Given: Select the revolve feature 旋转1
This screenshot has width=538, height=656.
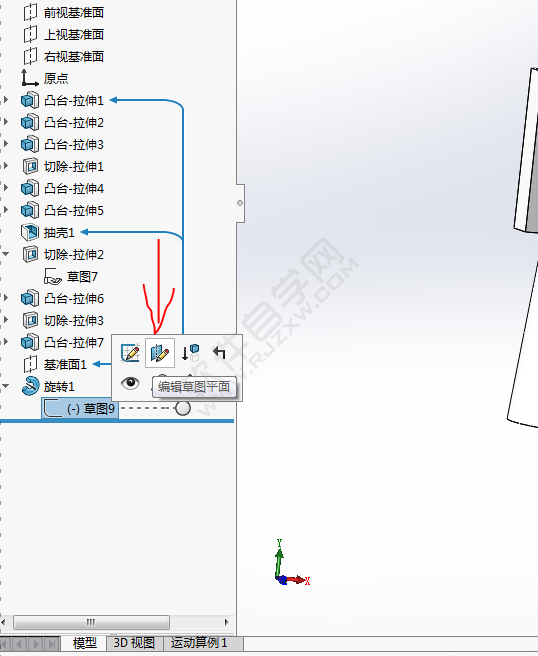Looking at the screenshot, I should 59,387.
